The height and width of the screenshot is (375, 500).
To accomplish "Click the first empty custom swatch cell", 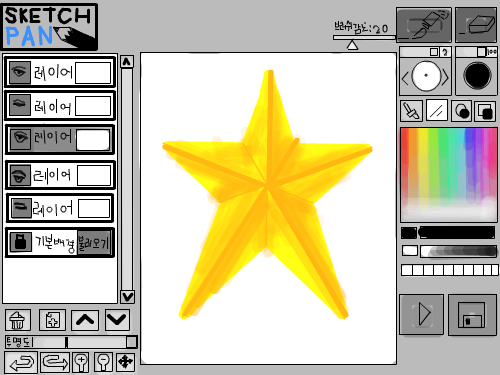I will (x=407, y=270).
